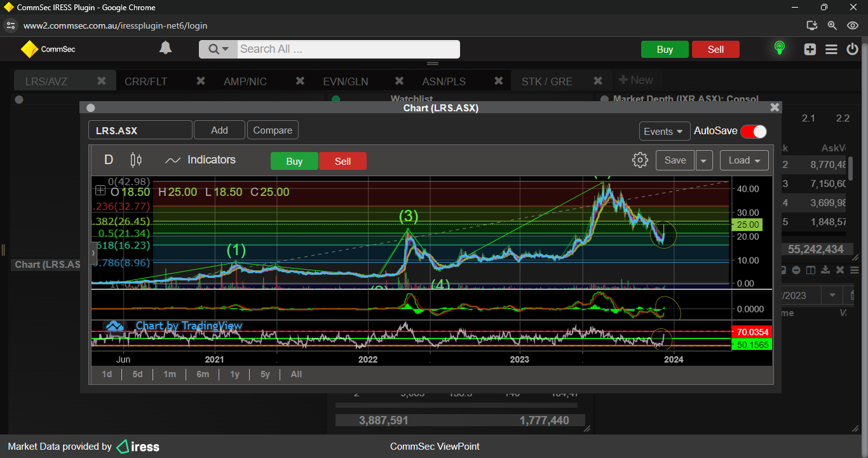Click the notifications bell icon
This screenshot has height=458, width=868.
tap(165, 48)
